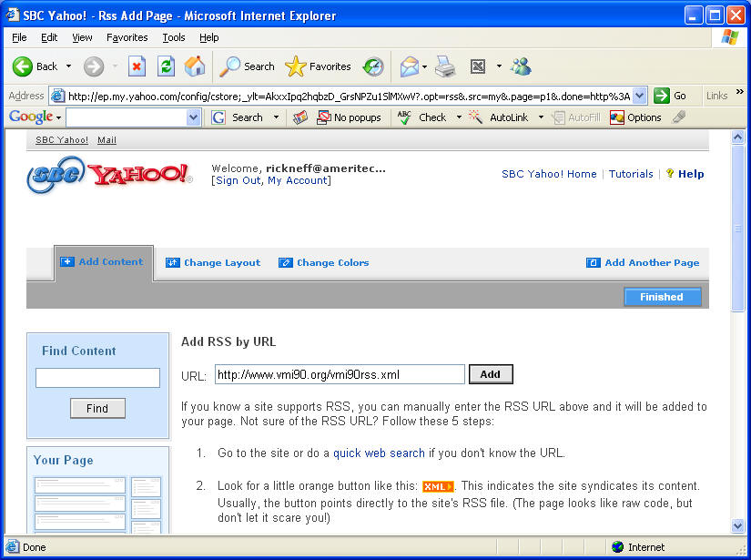Screen dimensions: 751x560
Task: Select the Add Content tab
Action: [x=104, y=262]
